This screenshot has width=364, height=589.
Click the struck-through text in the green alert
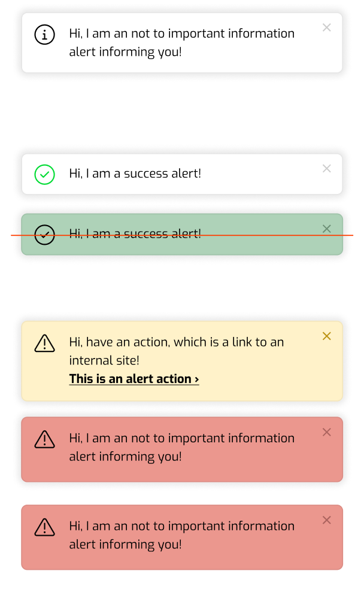coord(135,234)
